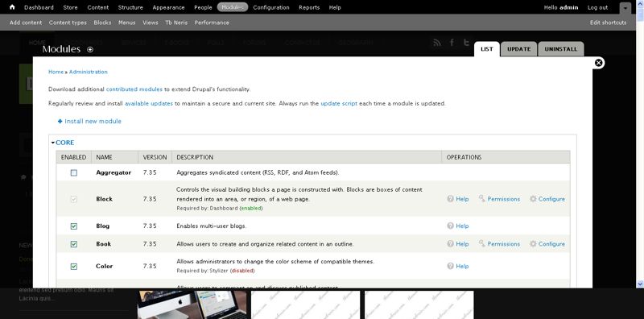
Task: Open the Help admin menu item
Action: [x=335, y=7]
